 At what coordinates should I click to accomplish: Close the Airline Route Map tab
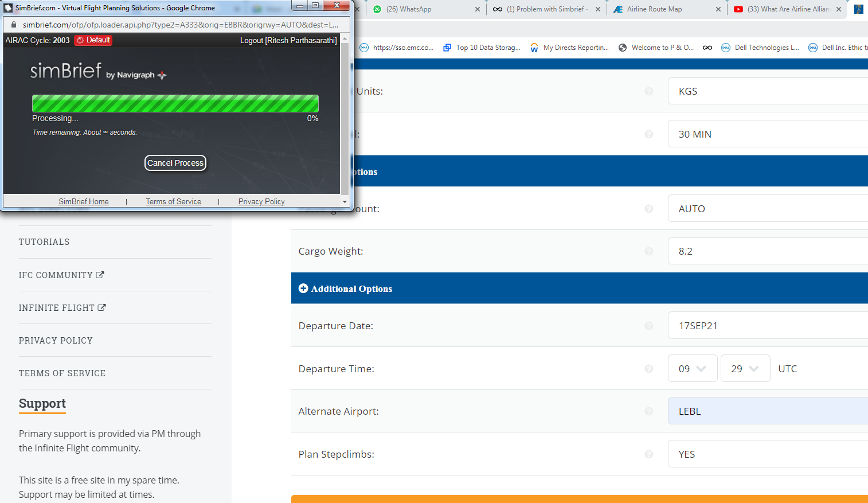point(718,9)
